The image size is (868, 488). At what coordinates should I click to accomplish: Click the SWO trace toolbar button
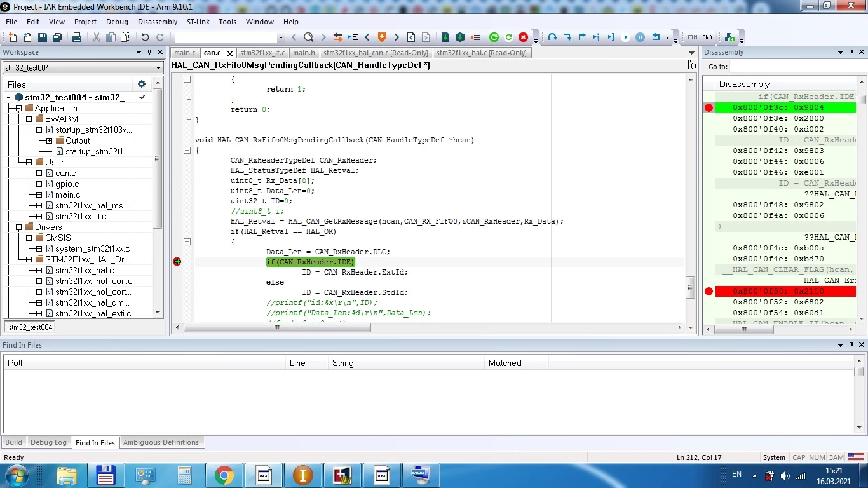click(x=707, y=37)
